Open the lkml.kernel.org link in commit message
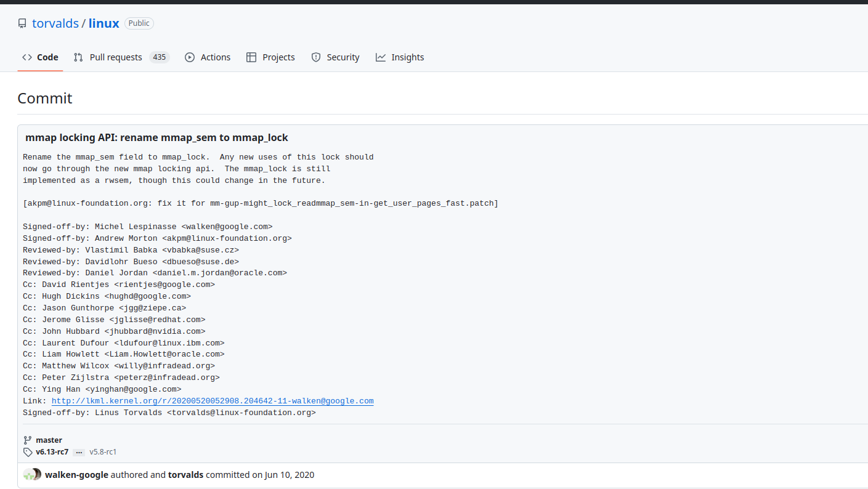Viewport: 868px width, 489px height. [213, 401]
